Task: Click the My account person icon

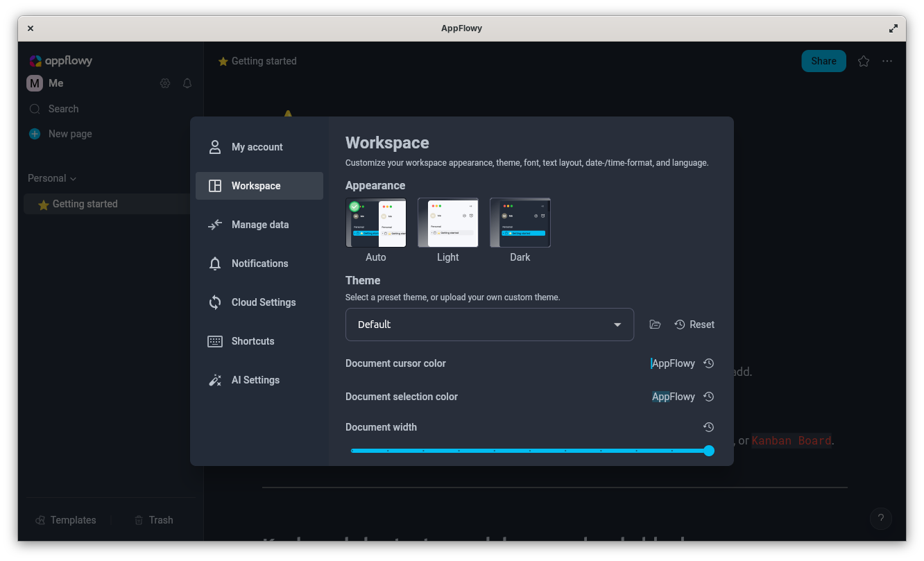Action: point(215,147)
